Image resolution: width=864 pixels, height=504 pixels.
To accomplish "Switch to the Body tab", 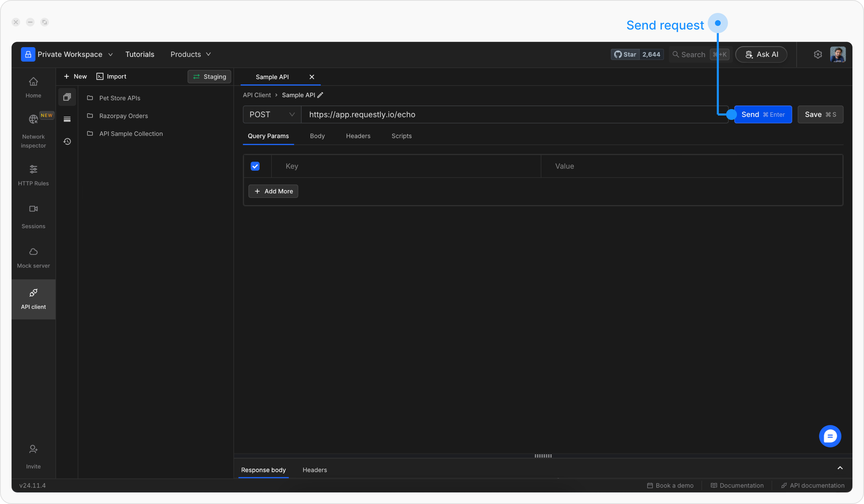I will (x=317, y=136).
